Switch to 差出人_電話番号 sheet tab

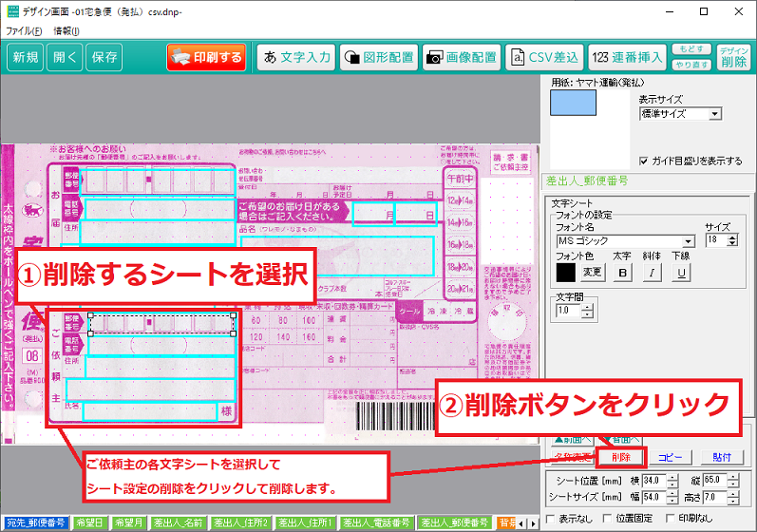[376, 522]
